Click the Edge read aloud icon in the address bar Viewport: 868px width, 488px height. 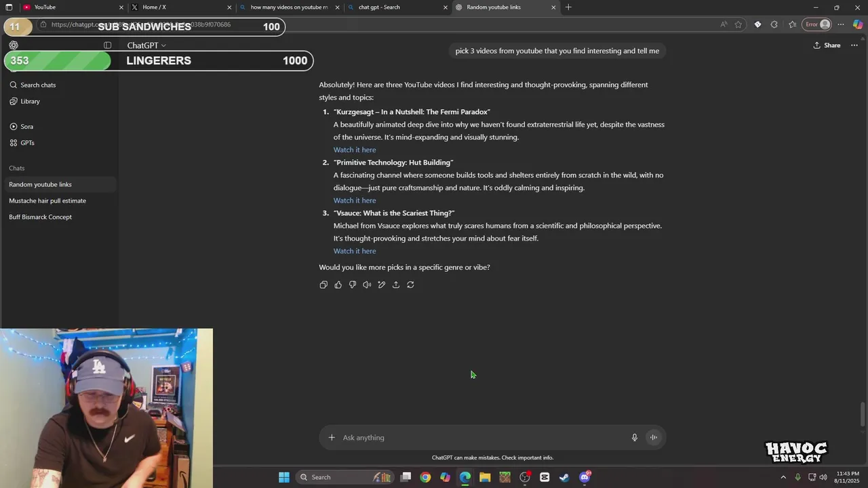point(724,24)
